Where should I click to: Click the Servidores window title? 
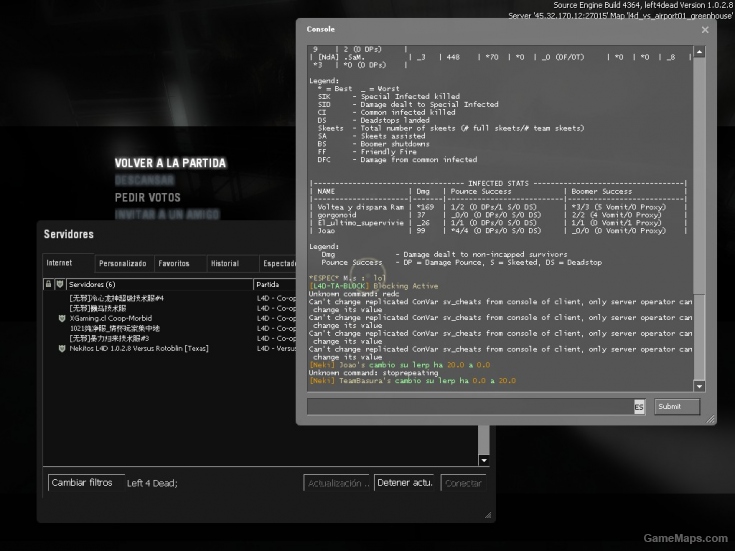pos(68,234)
